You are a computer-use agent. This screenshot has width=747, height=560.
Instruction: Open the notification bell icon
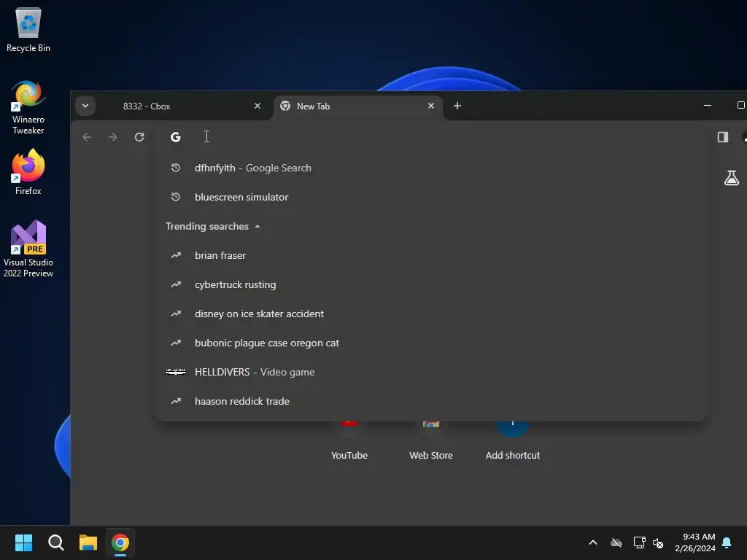727,542
